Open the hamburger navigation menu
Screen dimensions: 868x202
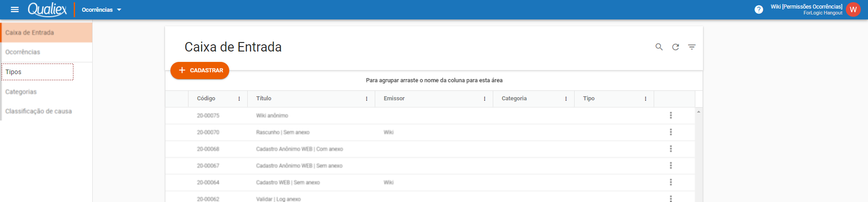[x=14, y=9]
